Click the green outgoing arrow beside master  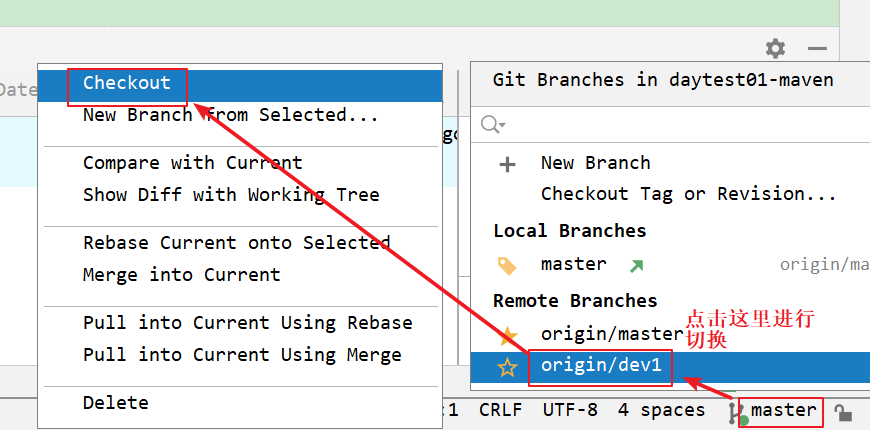636,265
